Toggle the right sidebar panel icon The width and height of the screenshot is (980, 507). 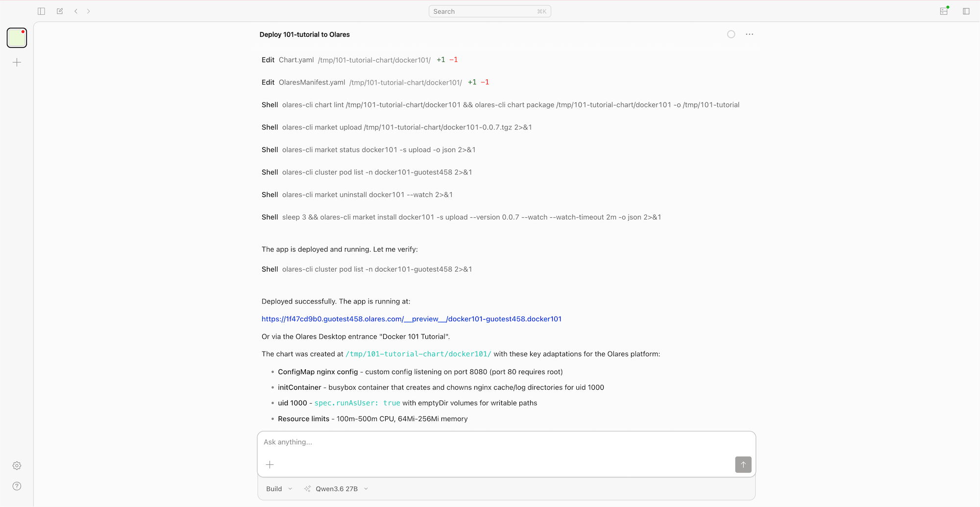tap(966, 11)
